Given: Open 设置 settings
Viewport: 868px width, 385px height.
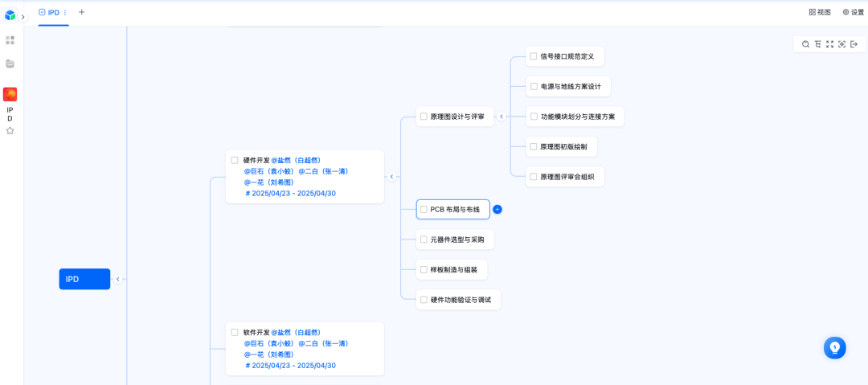Looking at the screenshot, I should tap(853, 12).
